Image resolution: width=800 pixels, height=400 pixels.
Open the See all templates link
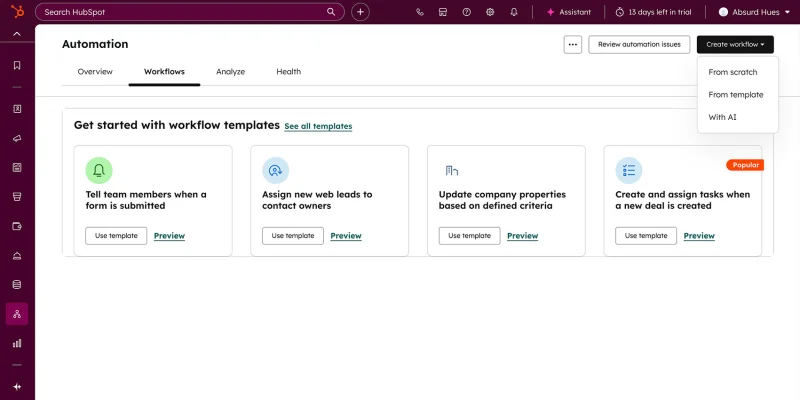click(x=318, y=126)
